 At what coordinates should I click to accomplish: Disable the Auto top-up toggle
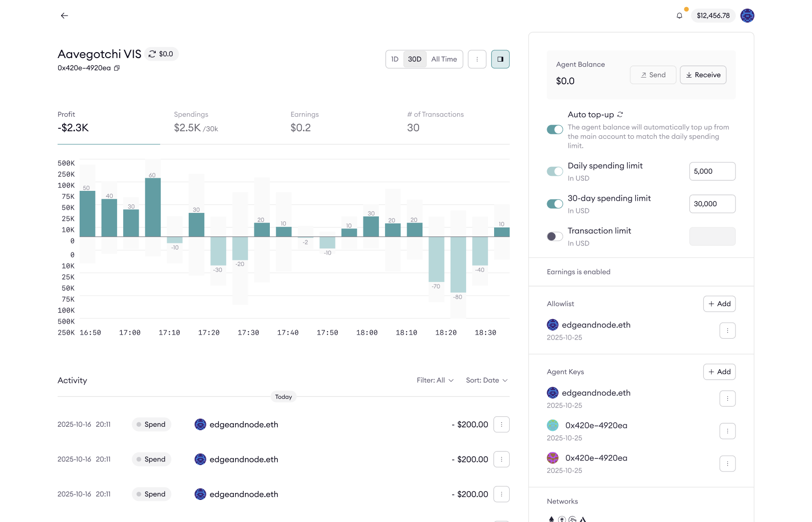click(555, 130)
